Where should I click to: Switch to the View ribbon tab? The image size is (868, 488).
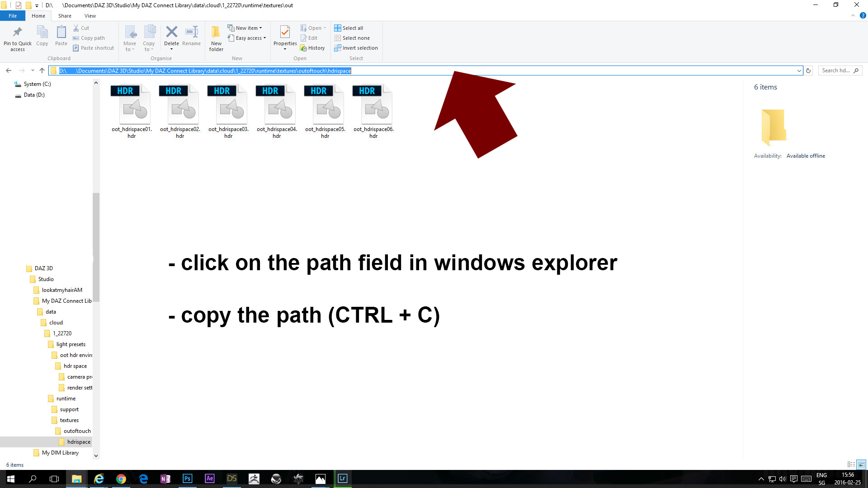point(90,16)
